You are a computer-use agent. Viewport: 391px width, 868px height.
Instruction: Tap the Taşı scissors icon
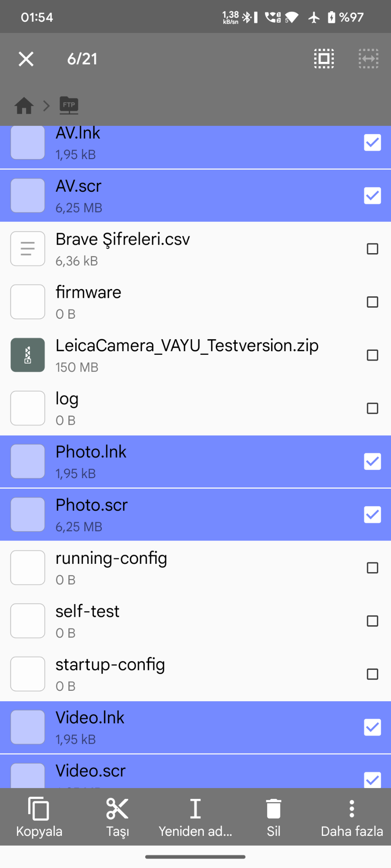click(117, 809)
